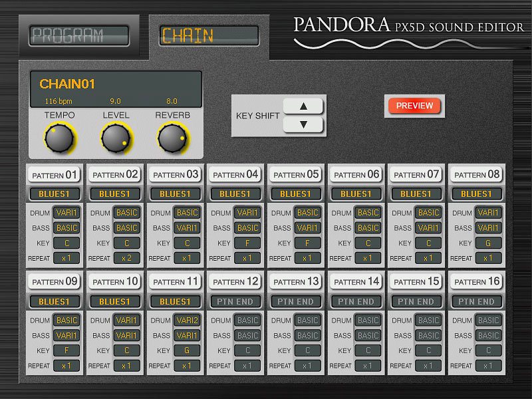Change Pattern 09 KEY F value
The height and width of the screenshot is (399, 532).
(66, 350)
